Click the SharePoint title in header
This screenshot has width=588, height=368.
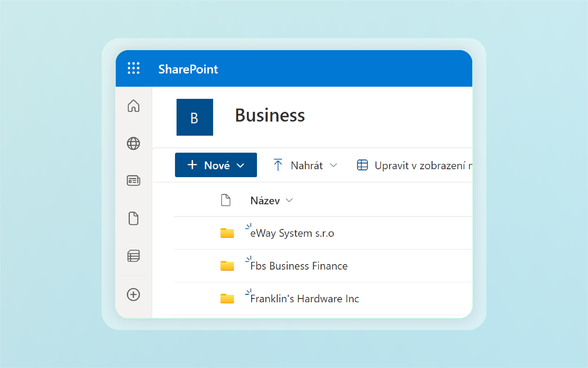tap(188, 69)
